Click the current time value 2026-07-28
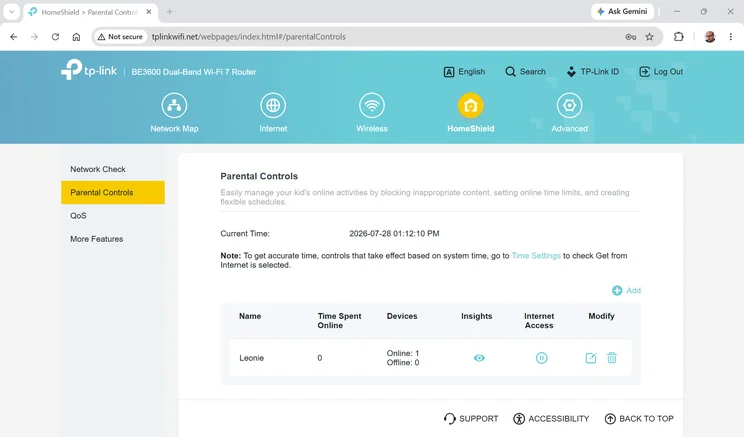 [394, 233]
